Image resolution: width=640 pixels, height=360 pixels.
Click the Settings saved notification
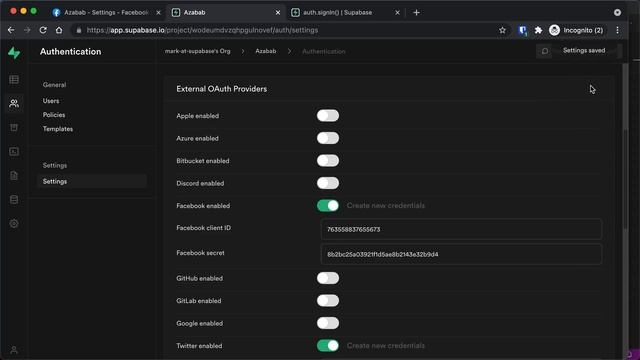584,51
